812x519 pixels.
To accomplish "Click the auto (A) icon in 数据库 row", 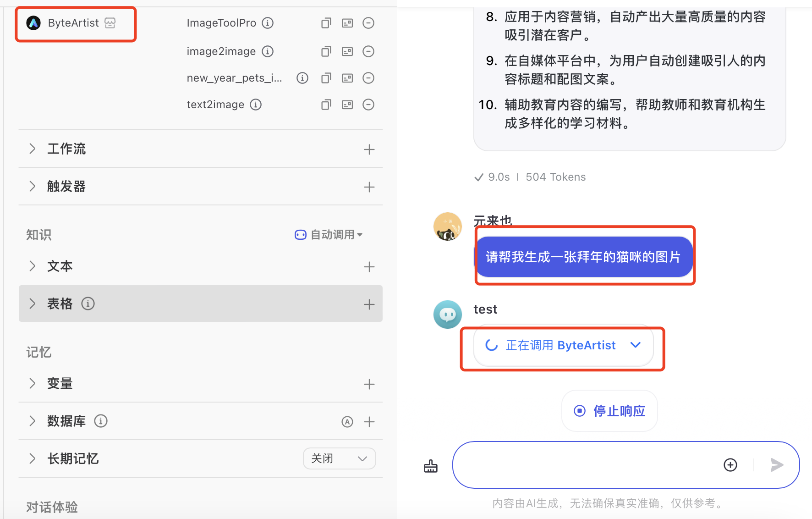I will [x=347, y=422].
